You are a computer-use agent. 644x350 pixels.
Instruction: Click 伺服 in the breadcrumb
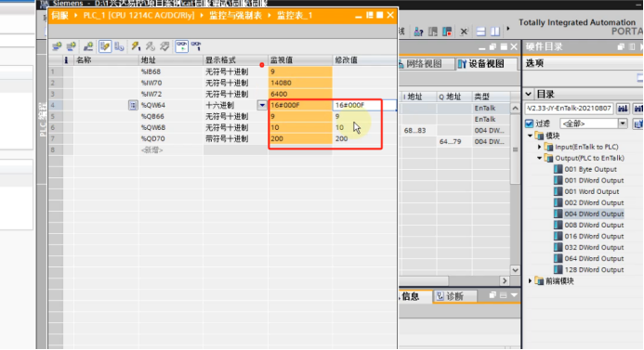pyautogui.click(x=60, y=16)
